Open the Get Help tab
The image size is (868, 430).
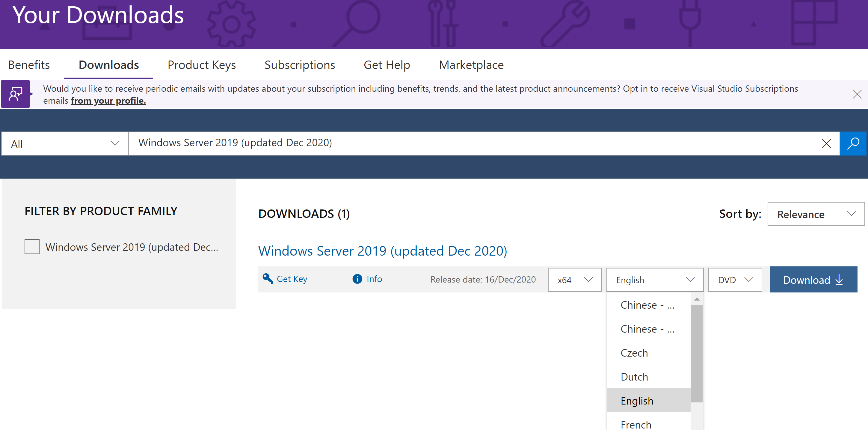tap(387, 65)
